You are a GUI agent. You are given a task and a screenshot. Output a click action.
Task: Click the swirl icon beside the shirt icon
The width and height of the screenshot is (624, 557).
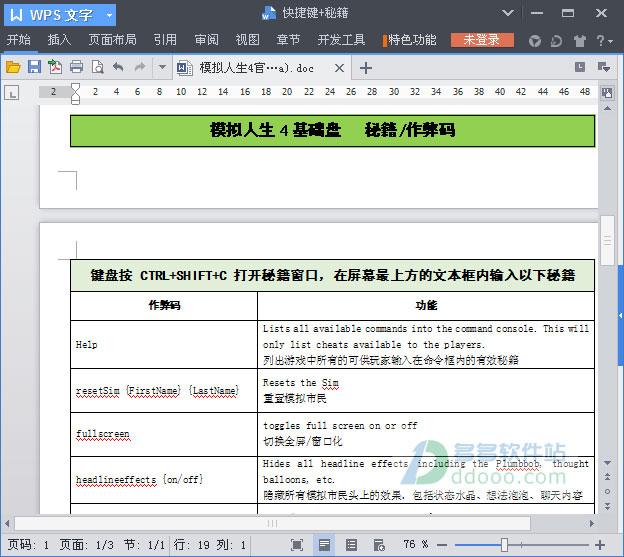(556, 41)
